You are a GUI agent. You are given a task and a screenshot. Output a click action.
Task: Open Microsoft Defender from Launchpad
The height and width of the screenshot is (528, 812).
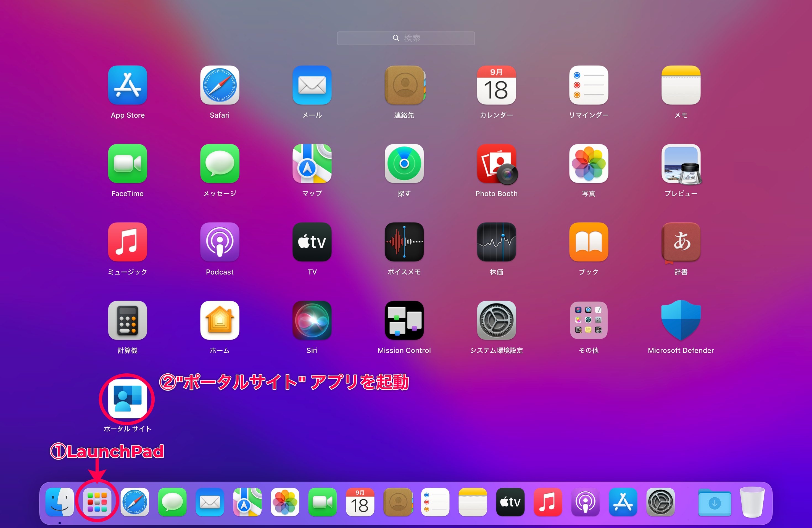pyautogui.click(x=681, y=321)
